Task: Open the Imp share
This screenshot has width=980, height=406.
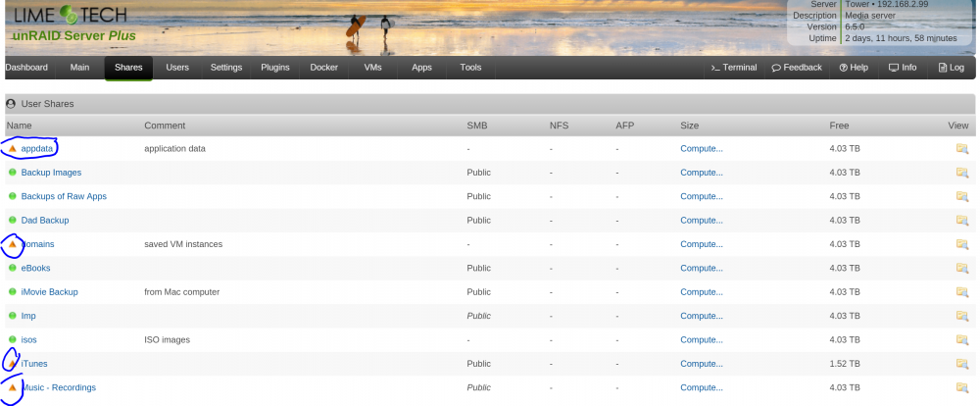Action: (x=28, y=316)
